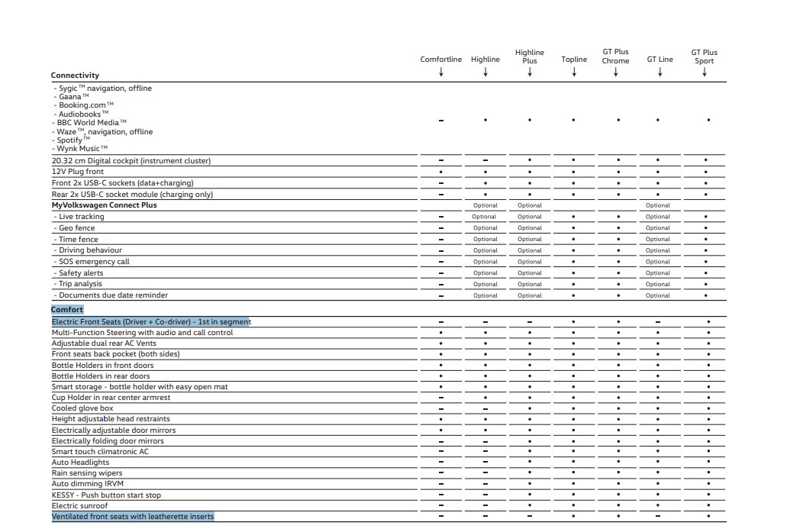The image size is (787, 532).
Task: Click the 'Live tracking' feature row
Action: (x=79, y=217)
